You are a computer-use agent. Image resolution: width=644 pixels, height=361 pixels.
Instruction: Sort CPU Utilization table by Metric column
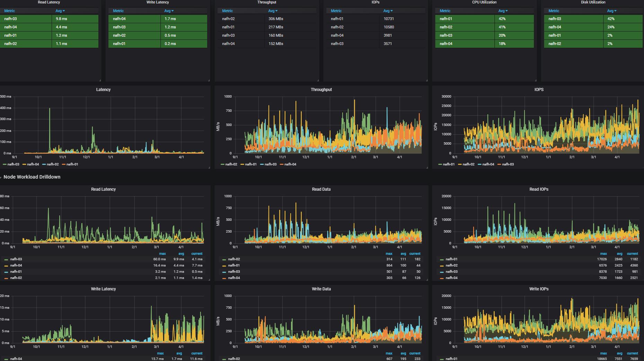(445, 11)
